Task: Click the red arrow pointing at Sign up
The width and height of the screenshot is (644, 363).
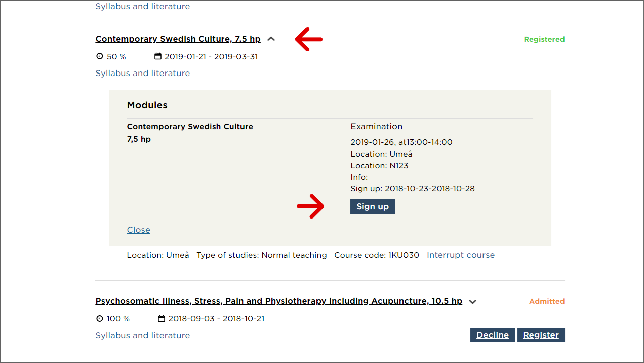Action: (310, 206)
